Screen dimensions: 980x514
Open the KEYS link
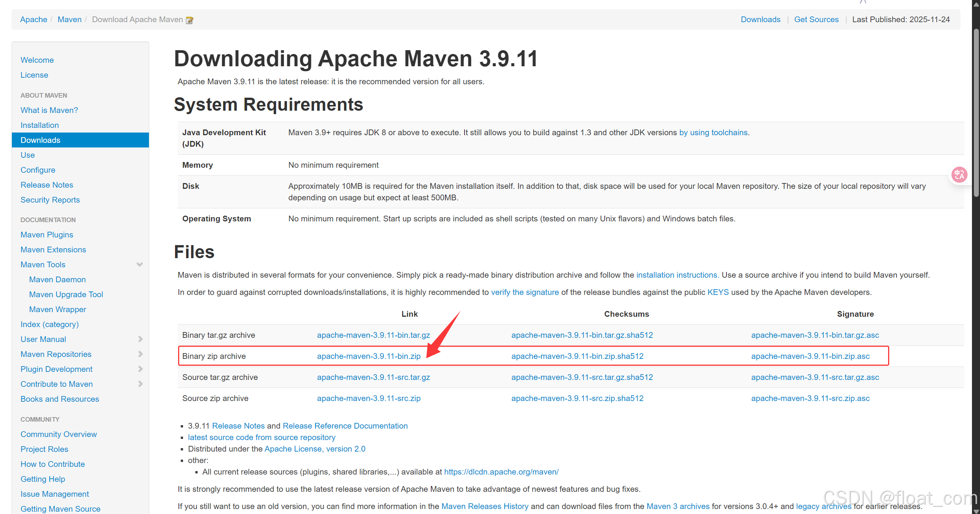click(x=718, y=292)
